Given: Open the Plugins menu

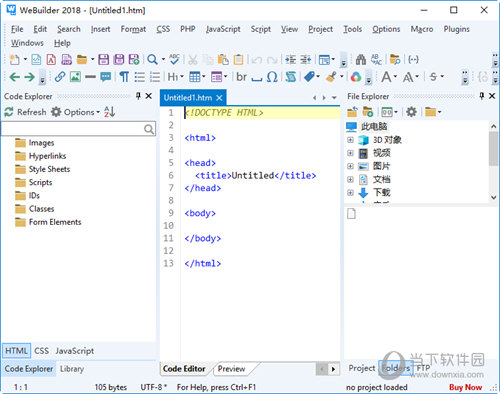Looking at the screenshot, I should pos(456,29).
